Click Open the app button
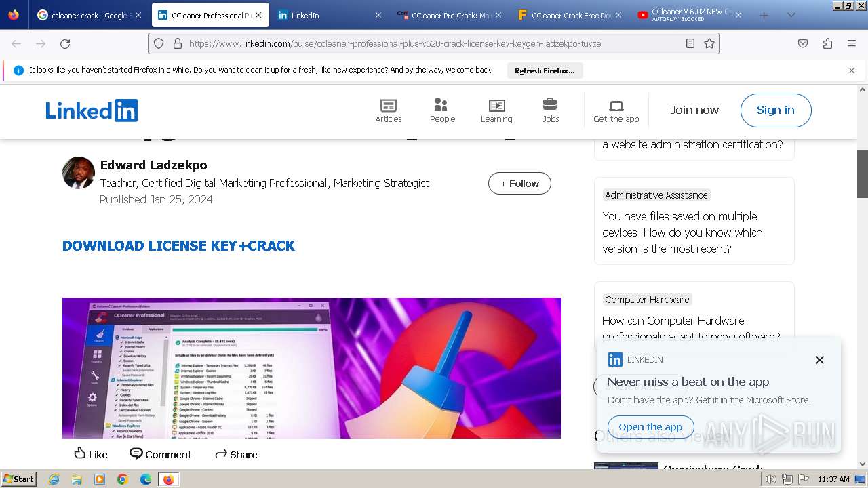This screenshot has height=488, width=868. click(650, 427)
